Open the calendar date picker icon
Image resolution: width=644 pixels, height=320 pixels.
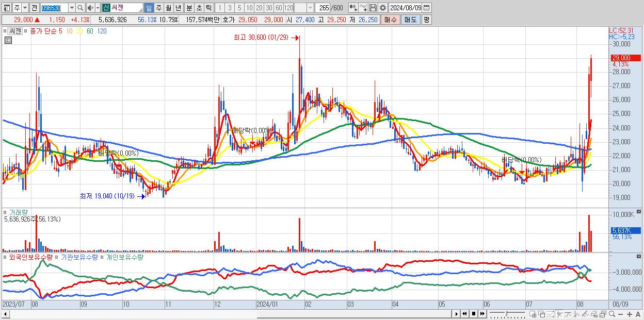click(x=427, y=8)
